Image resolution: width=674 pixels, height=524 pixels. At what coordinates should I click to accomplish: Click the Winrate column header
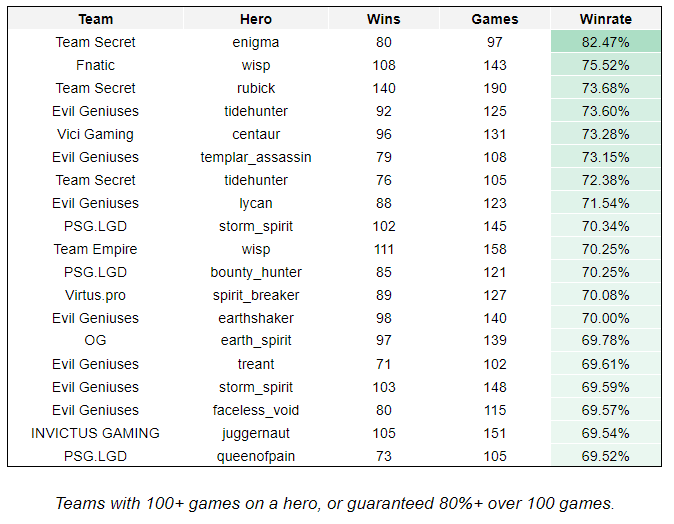click(606, 19)
